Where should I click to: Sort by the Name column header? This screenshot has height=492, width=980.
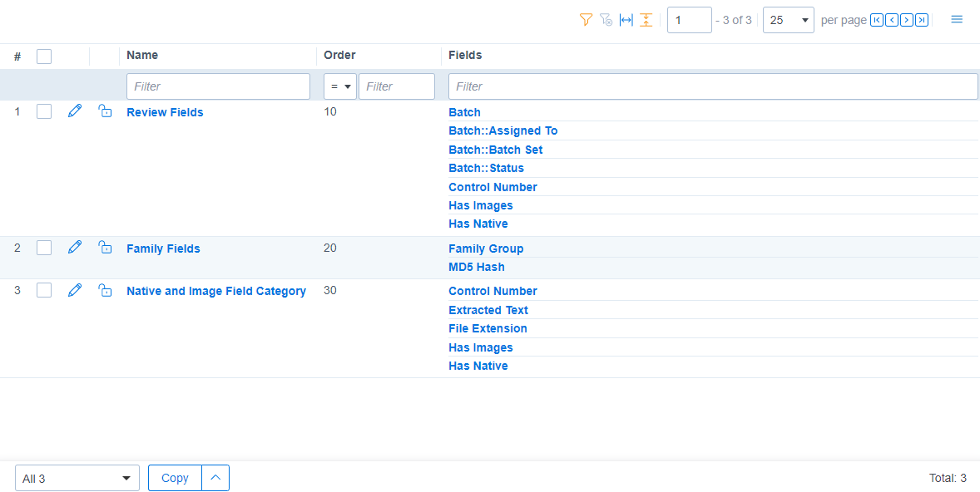(x=142, y=55)
